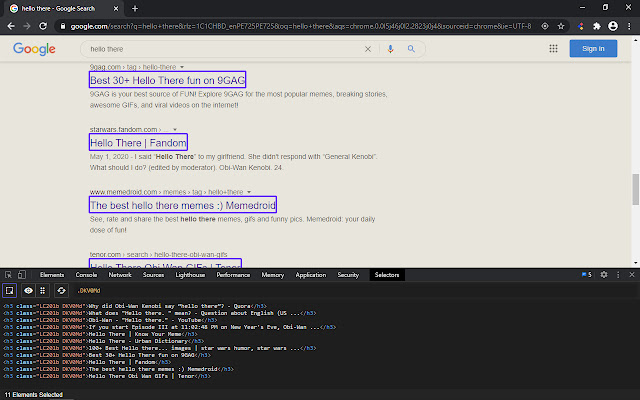Expand the dropdown arrow next to starwars.fandom.com
This screenshot has height=400, width=640.
click(x=175, y=129)
